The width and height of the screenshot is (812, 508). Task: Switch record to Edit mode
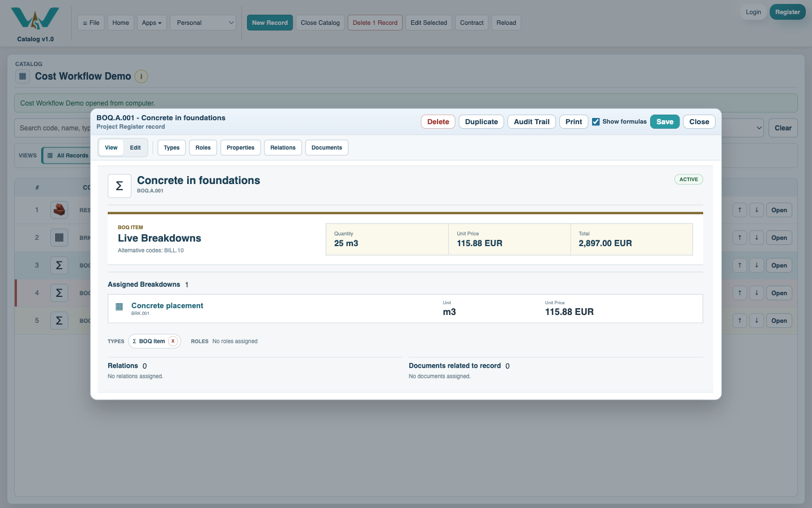click(135, 148)
